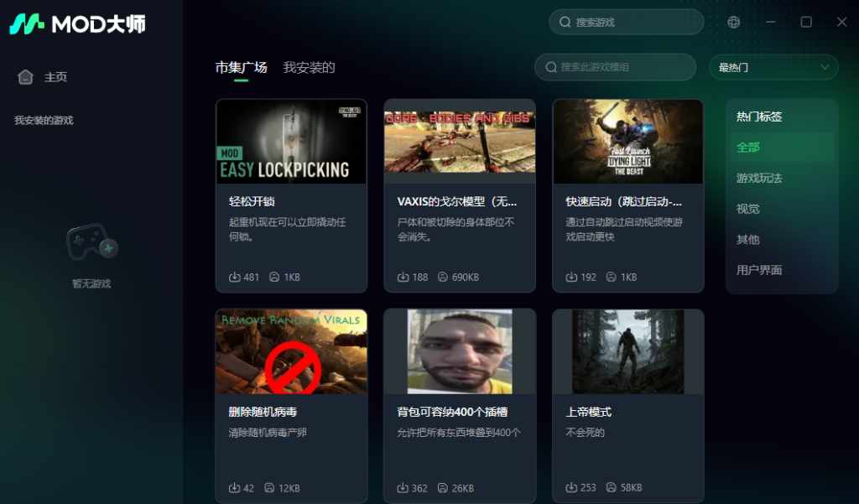This screenshot has height=504, width=859.
Task: Click the file size icon beside 12KB
Action: click(x=269, y=487)
